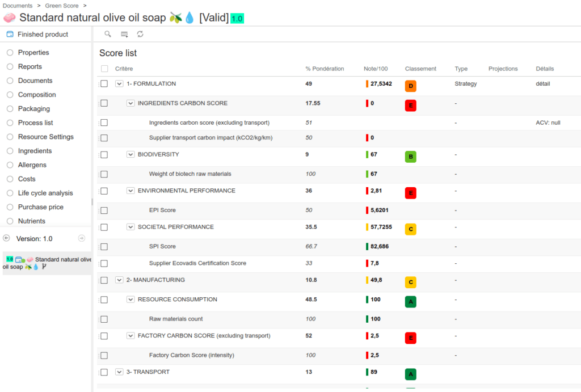
Task: Click the branch icon after the version name
Action: pyautogui.click(x=44, y=266)
